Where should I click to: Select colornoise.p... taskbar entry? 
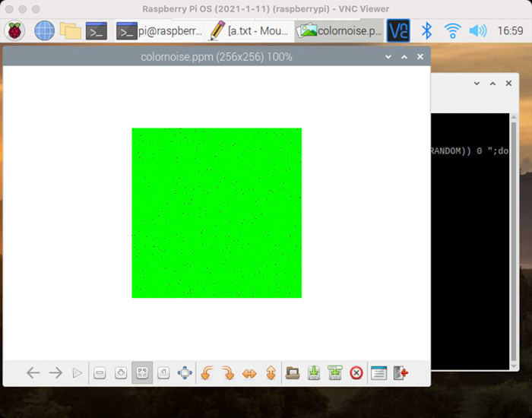tap(339, 31)
